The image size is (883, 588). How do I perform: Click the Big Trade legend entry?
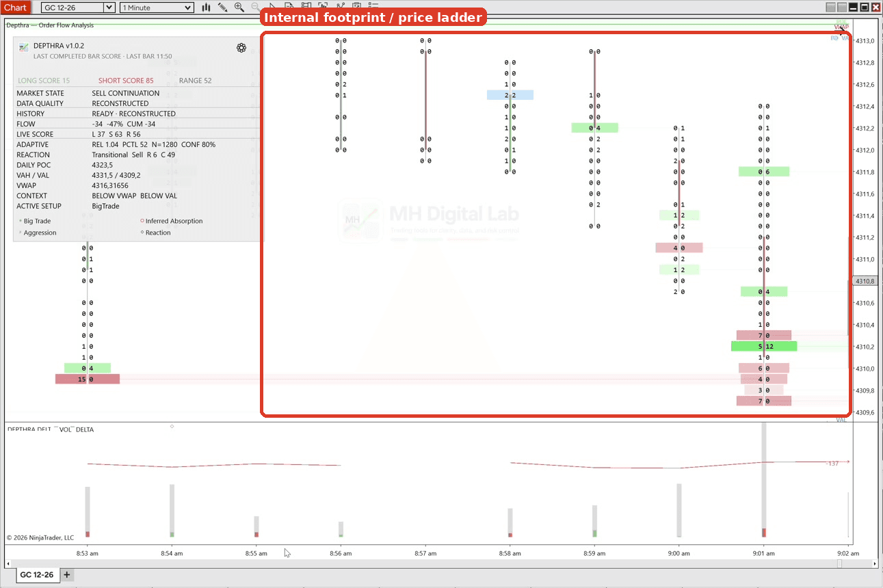35,221
